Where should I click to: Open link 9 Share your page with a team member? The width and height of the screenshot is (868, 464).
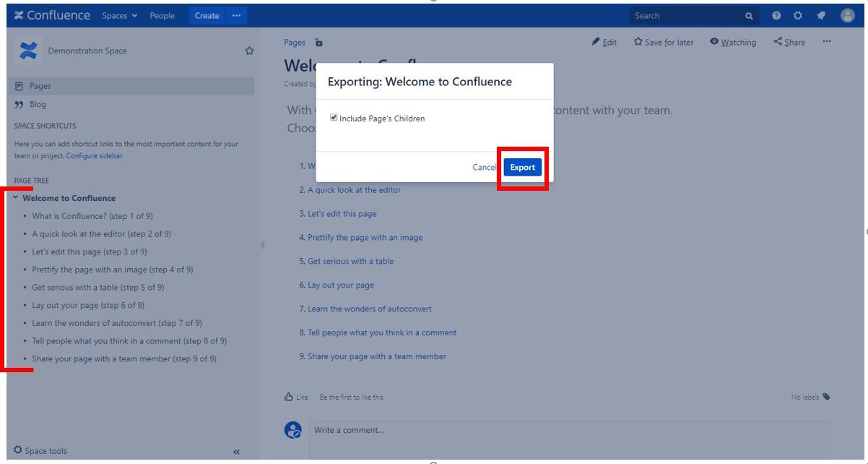pyautogui.click(x=377, y=356)
